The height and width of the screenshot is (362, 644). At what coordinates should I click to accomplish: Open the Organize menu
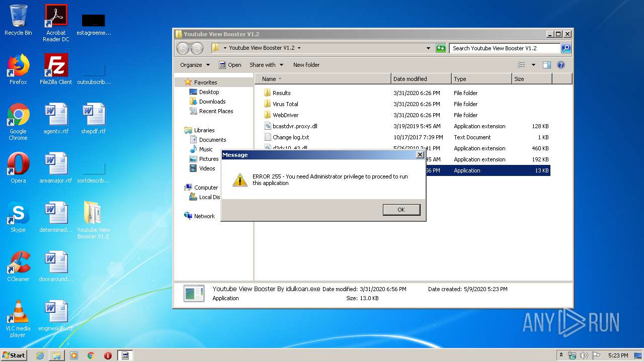pyautogui.click(x=195, y=65)
